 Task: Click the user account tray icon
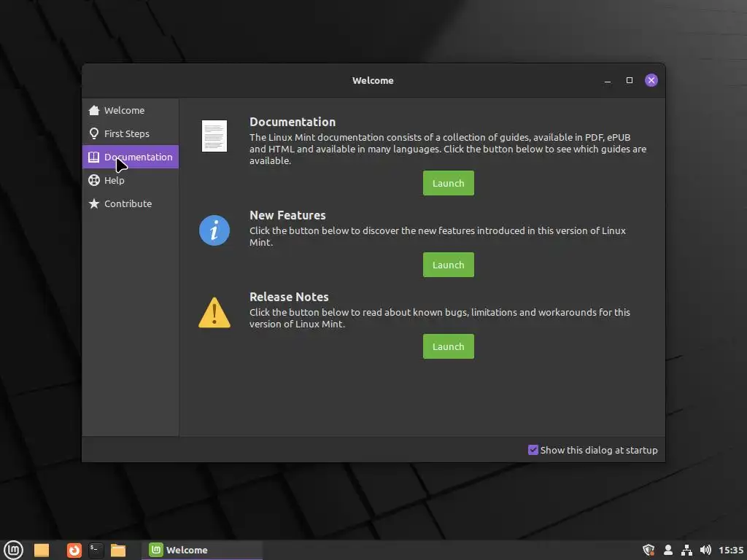pyautogui.click(x=668, y=550)
